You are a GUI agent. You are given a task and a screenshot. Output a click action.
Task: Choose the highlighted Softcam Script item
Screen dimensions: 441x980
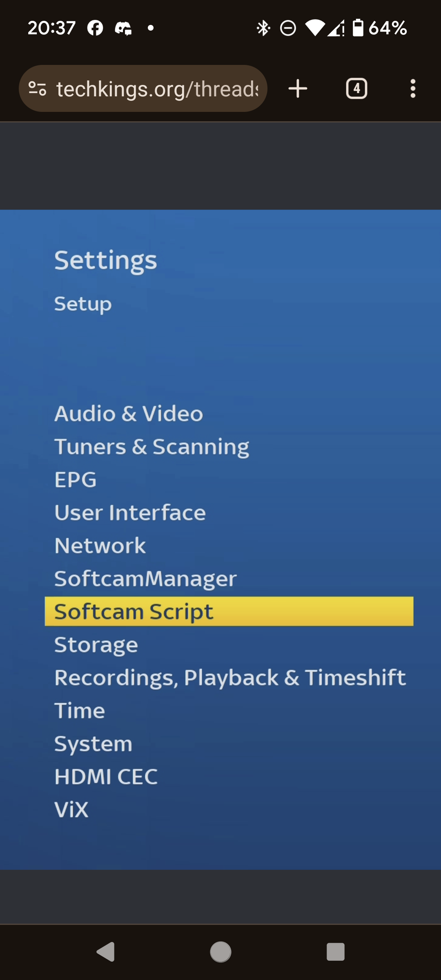[x=229, y=611]
